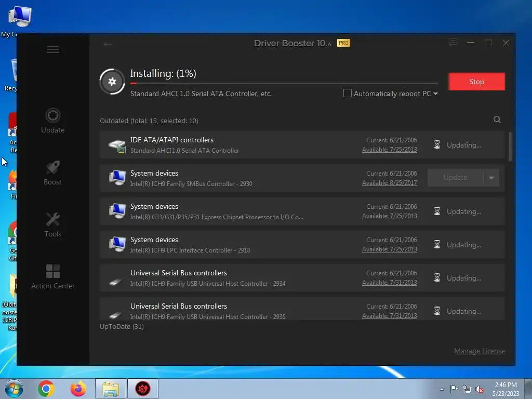The height and width of the screenshot is (399, 532).
Task: Open Available 8/25/2017 link for SMBus Controller
Action: tap(390, 183)
